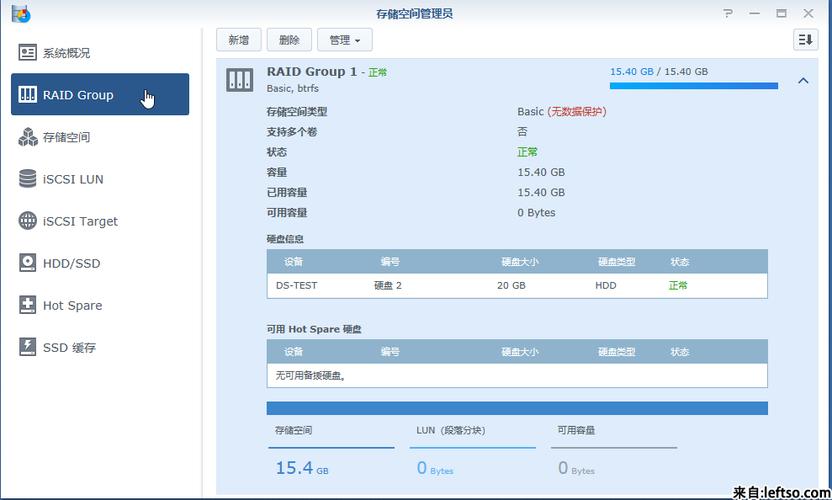Click the 20 GB disk size cell

click(511, 286)
